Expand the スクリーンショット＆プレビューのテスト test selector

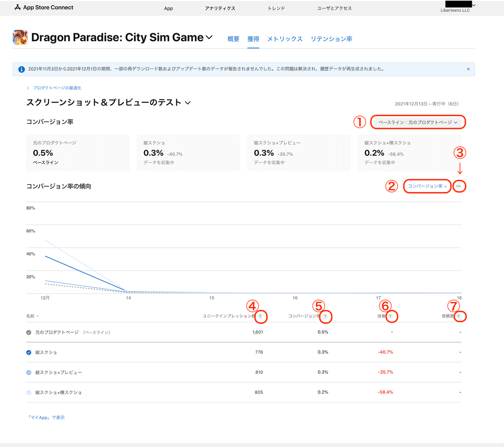(x=188, y=103)
